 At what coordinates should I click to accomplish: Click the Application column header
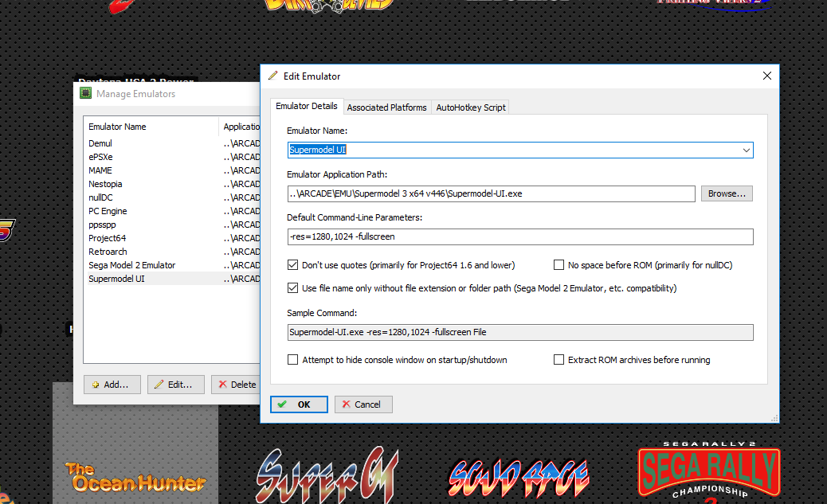point(240,127)
